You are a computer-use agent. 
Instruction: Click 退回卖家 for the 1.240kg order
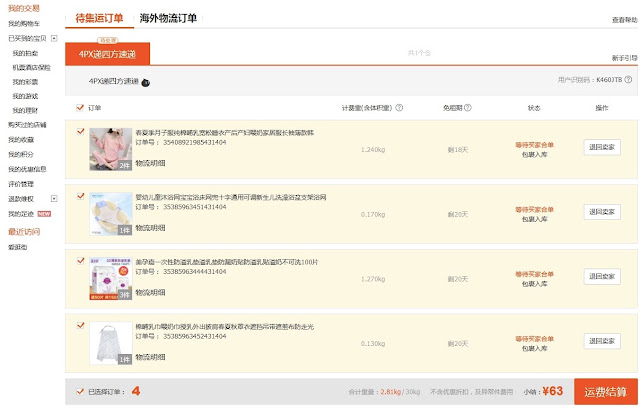(x=602, y=147)
